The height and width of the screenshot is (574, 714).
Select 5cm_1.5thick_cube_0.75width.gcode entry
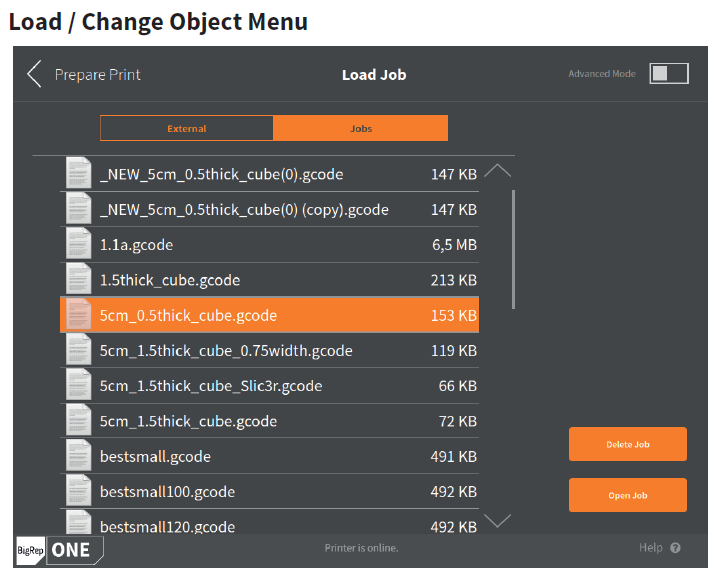coord(270,350)
